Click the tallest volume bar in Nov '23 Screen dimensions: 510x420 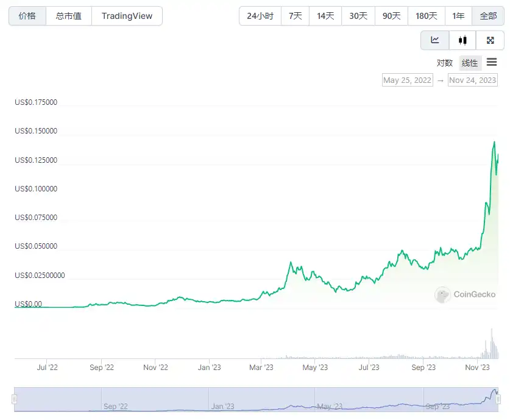point(492,344)
